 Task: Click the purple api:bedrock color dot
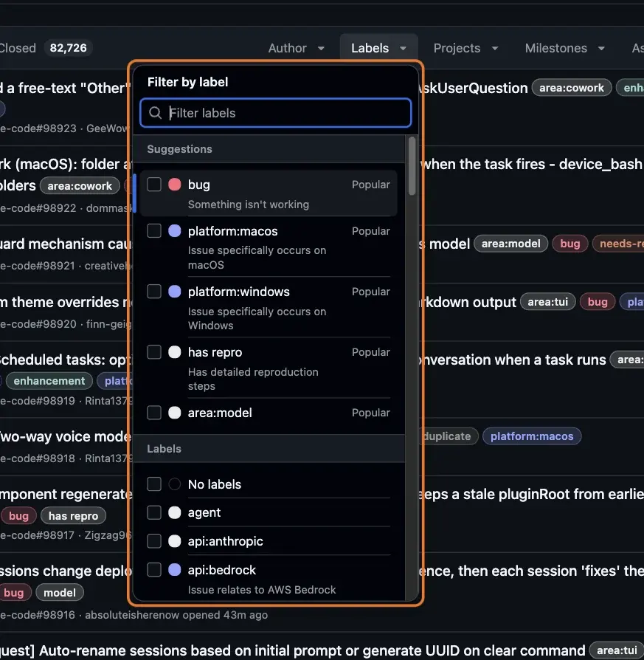point(175,569)
